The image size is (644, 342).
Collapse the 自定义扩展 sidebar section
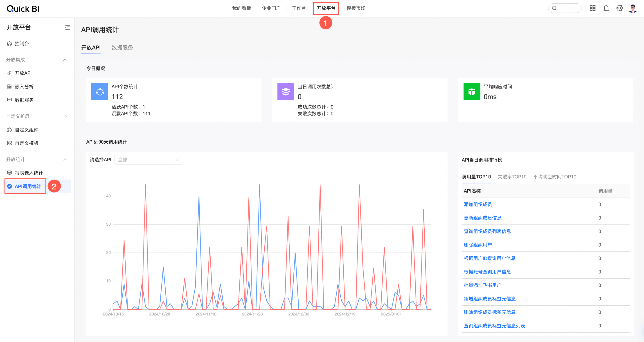click(x=65, y=116)
